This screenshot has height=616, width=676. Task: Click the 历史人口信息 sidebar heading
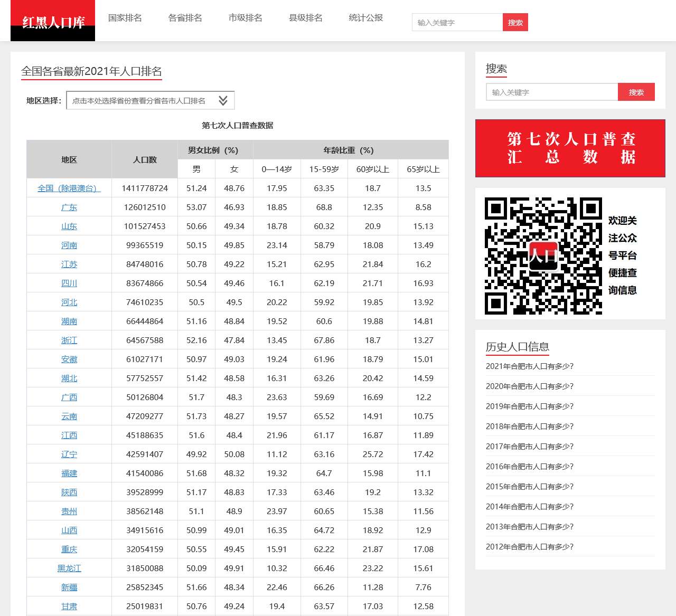[518, 346]
